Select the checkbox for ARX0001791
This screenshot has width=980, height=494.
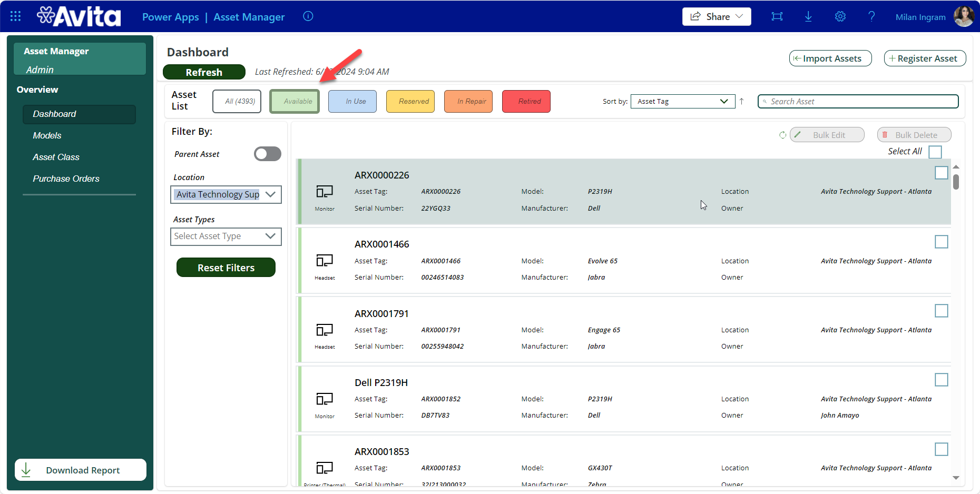click(942, 311)
